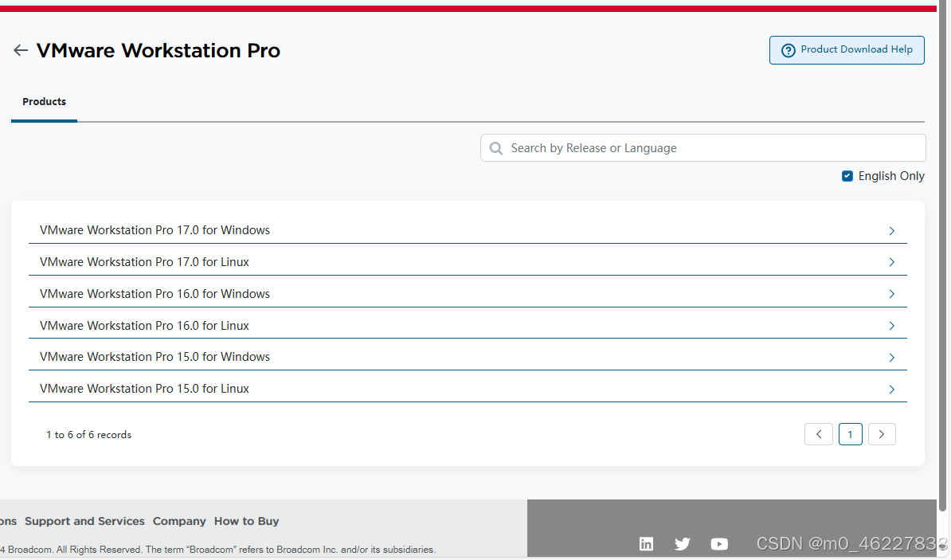Click VMware Workstation Pro 15.0 for Windows text

click(x=155, y=357)
